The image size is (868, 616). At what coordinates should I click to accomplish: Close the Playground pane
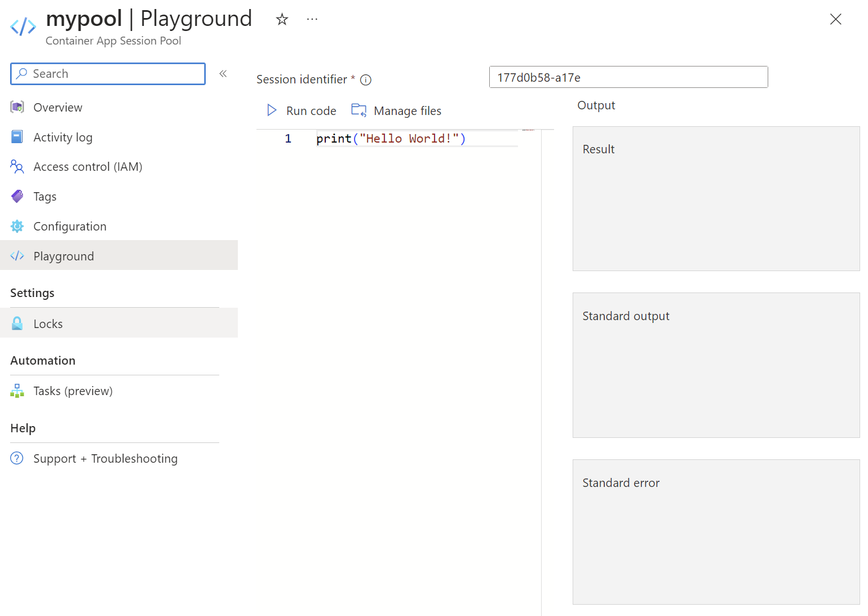(835, 20)
